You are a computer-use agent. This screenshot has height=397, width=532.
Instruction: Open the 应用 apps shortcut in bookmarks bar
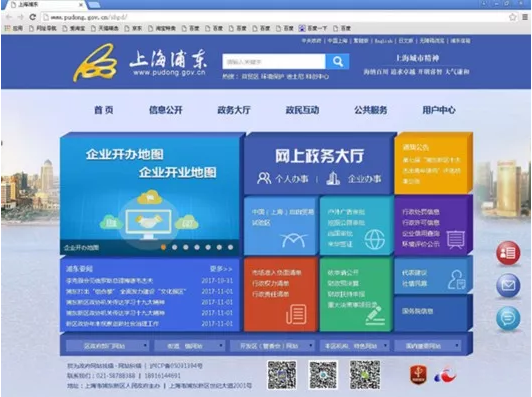click(13, 28)
